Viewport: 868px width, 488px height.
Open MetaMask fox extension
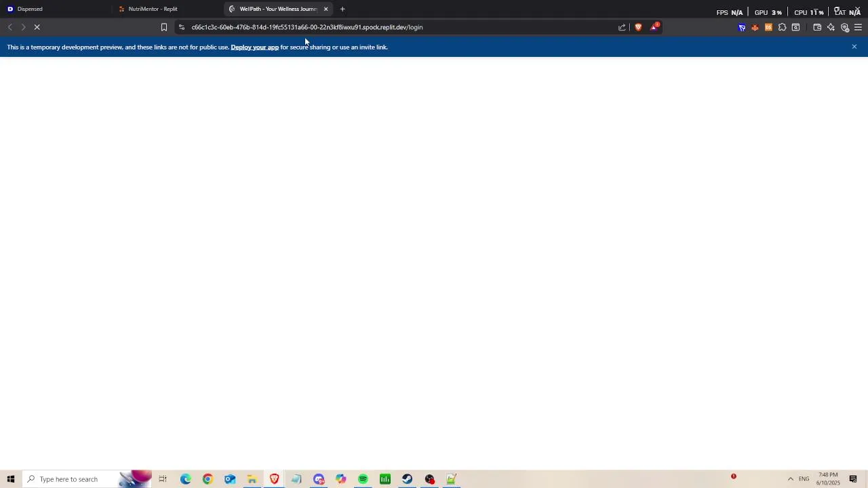pos(755,28)
